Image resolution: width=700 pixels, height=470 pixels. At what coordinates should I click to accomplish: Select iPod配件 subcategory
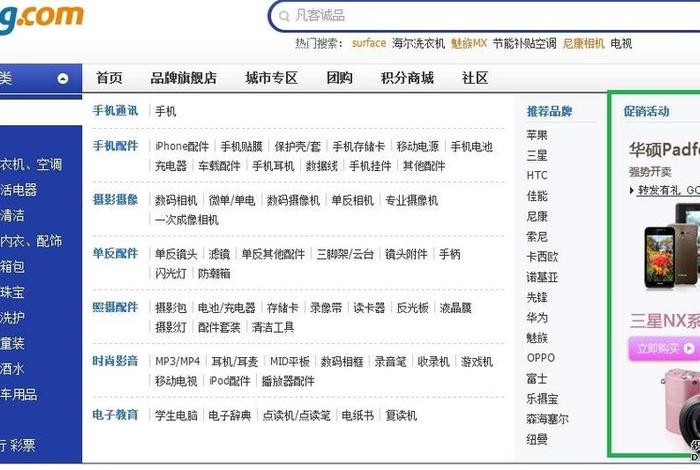pyautogui.click(x=230, y=381)
